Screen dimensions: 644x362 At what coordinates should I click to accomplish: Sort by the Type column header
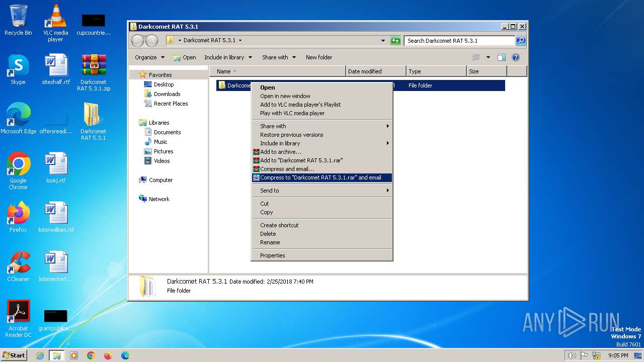pyautogui.click(x=436, y=71)
